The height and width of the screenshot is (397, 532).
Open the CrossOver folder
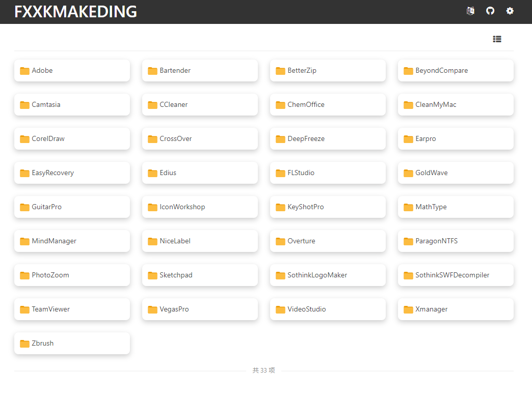click(x=200, y=138)
